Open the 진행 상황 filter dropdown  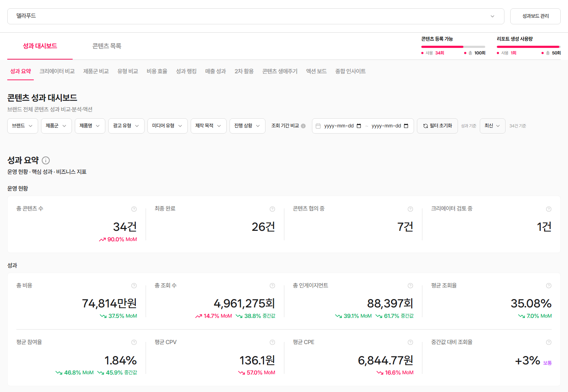[x=247, y=126]
